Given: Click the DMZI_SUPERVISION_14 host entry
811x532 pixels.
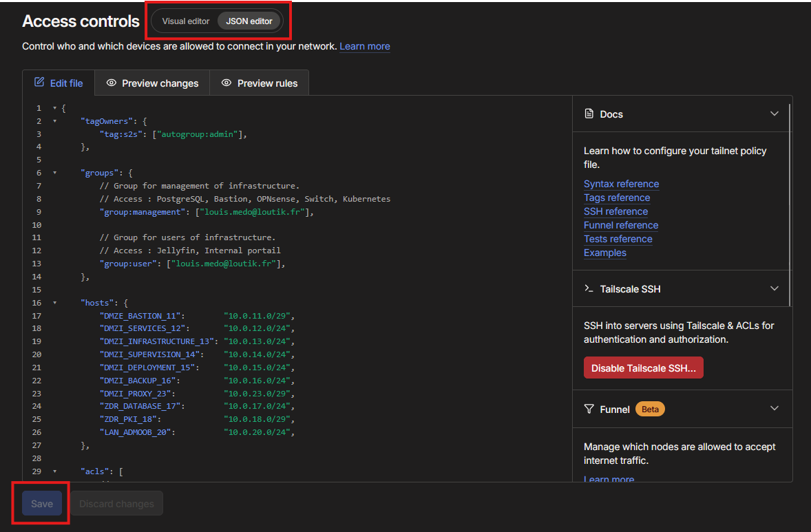Looking at the screenshot, I should 197,354.
